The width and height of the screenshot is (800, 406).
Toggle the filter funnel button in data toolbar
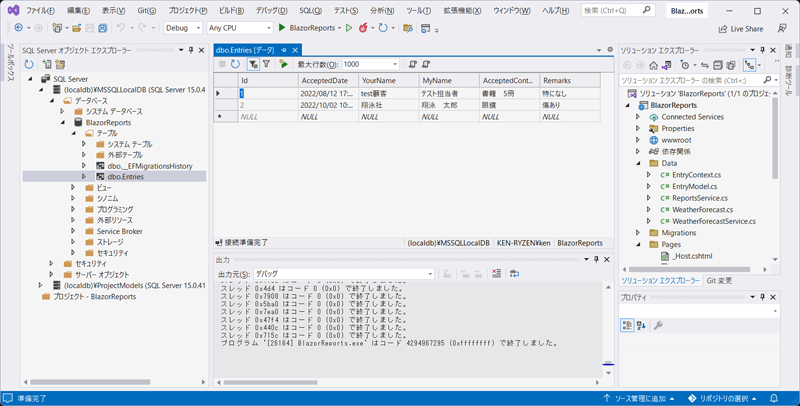[253, 64]
